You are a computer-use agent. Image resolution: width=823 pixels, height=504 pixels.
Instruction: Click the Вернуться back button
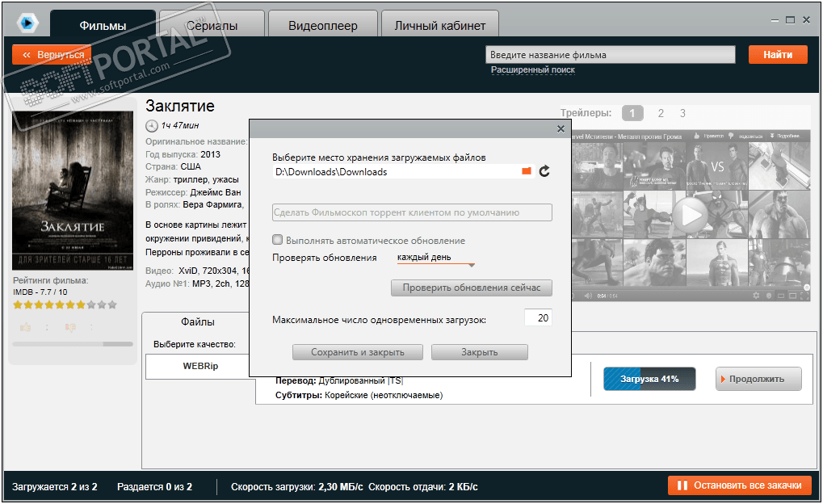(x=52, y=55)
